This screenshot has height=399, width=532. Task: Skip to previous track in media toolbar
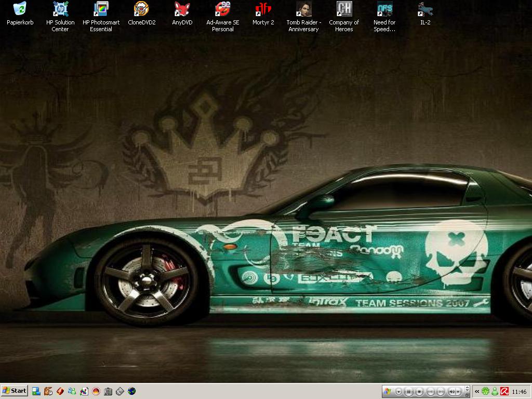point(431,392)
